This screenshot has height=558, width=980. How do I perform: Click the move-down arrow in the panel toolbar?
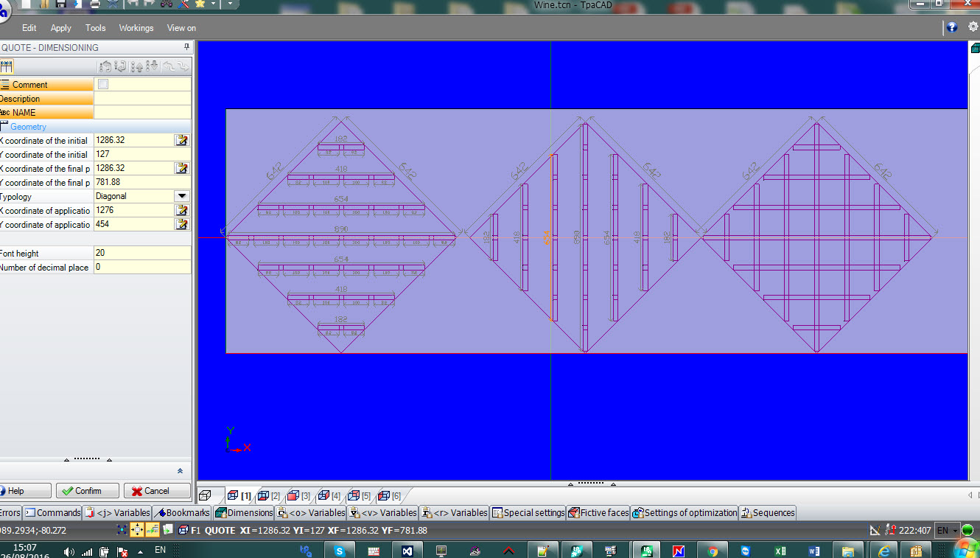[153, 66]
